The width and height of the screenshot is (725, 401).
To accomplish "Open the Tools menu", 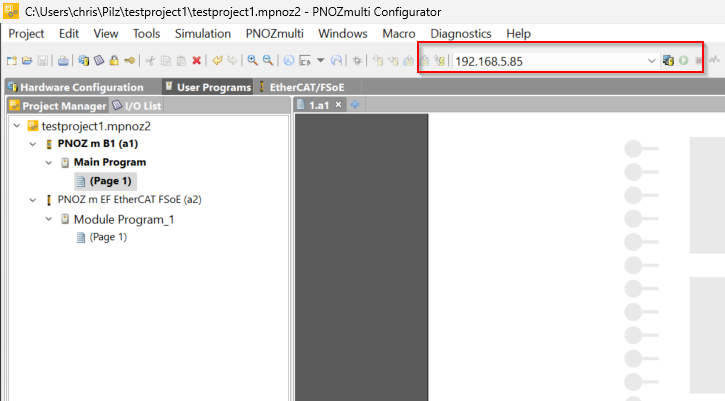I will 147,34.
